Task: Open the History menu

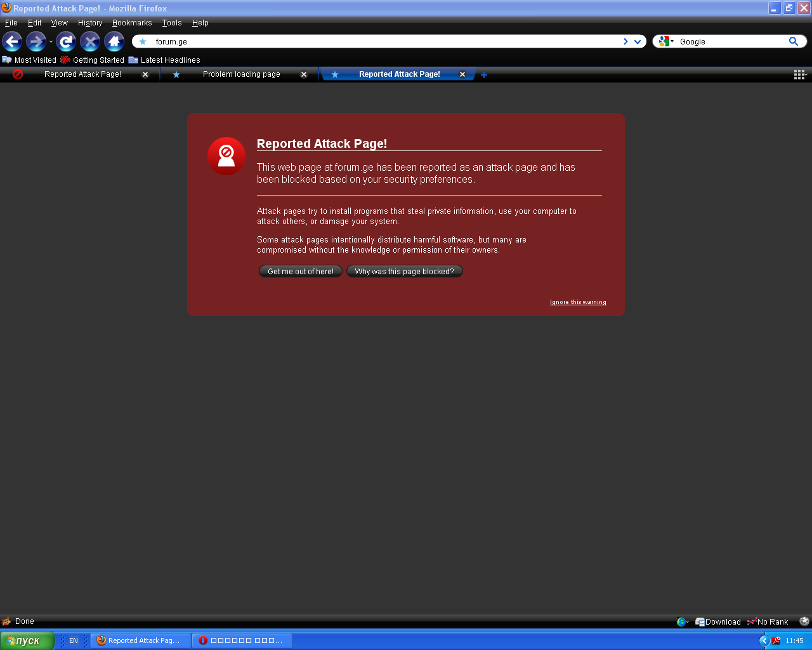Action: (90, 23)
